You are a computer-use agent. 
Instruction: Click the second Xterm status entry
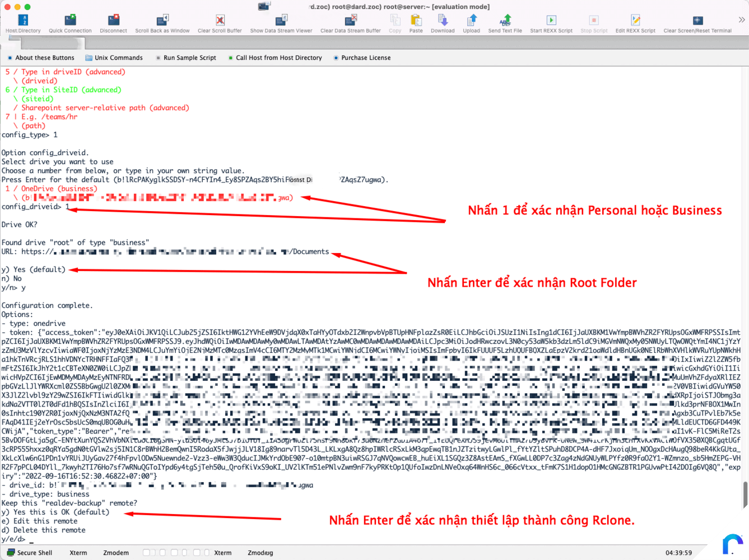coord(223,553)
